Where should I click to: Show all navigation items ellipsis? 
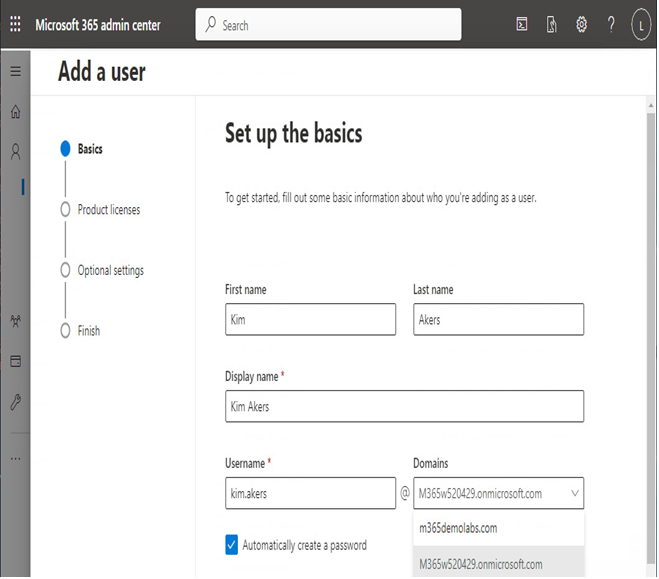tap(16, 459)
